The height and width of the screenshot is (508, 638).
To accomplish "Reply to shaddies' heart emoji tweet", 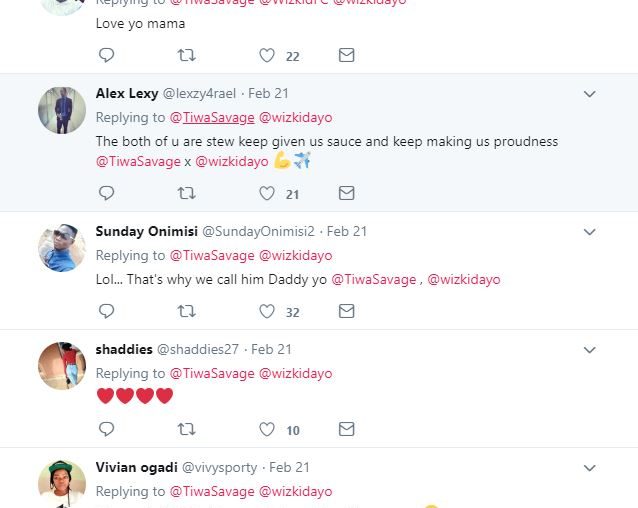I will point(106,429).
